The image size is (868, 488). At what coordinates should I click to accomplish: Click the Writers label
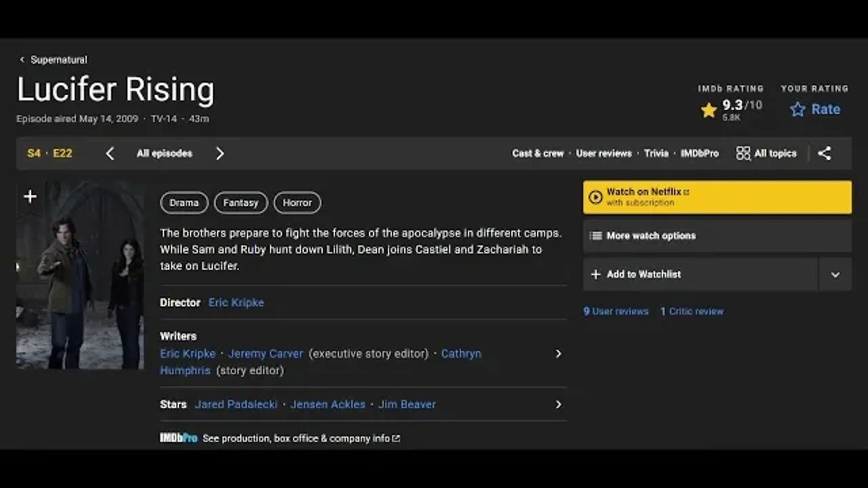178,336
